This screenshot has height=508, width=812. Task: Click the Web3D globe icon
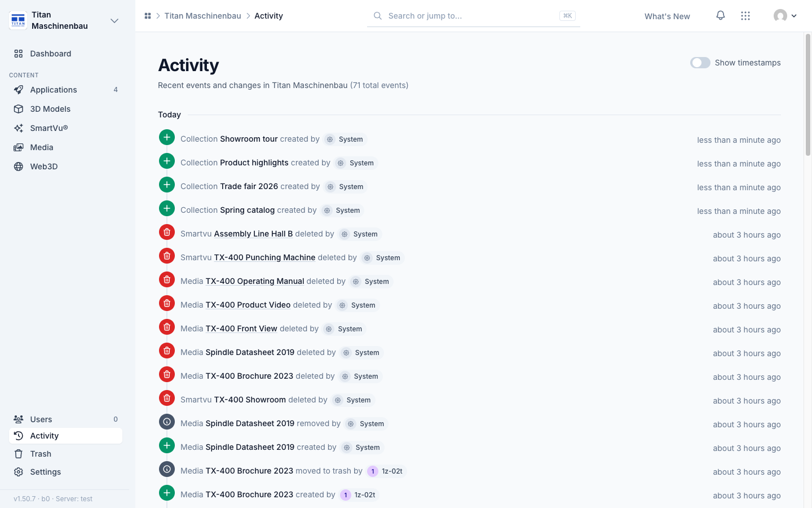[x=19, y=167]
